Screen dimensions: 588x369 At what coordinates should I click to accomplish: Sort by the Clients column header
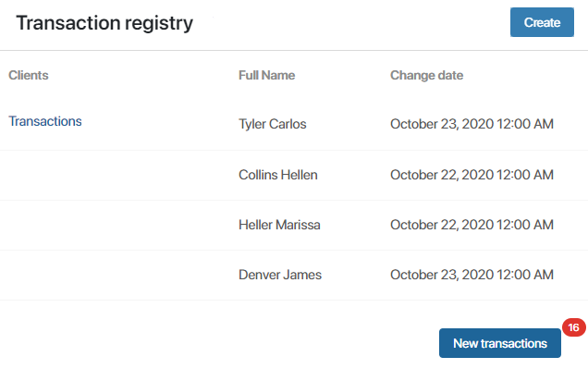coord(29,76)
